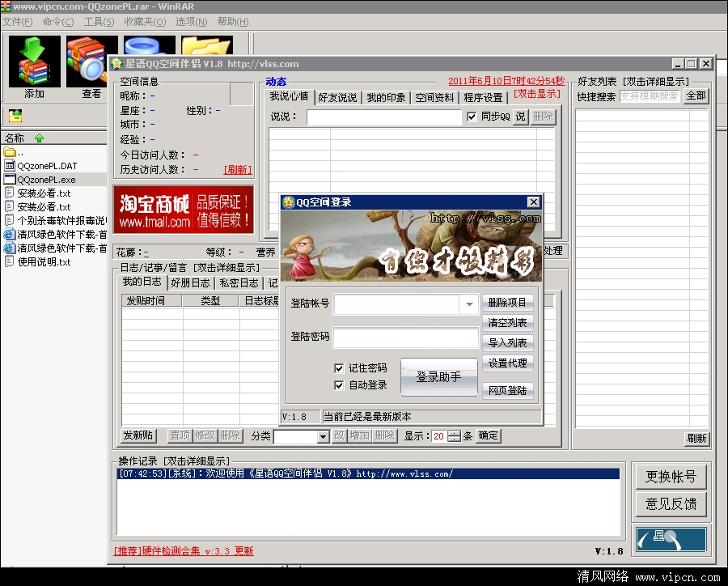Click the up-one-level folder icon

point(15,116)
